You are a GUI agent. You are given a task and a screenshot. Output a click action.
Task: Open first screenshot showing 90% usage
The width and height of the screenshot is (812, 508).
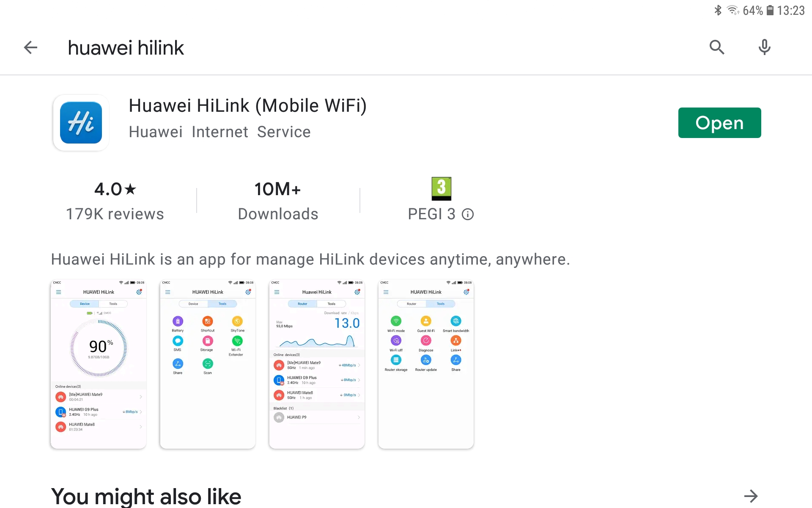[99, 364]
